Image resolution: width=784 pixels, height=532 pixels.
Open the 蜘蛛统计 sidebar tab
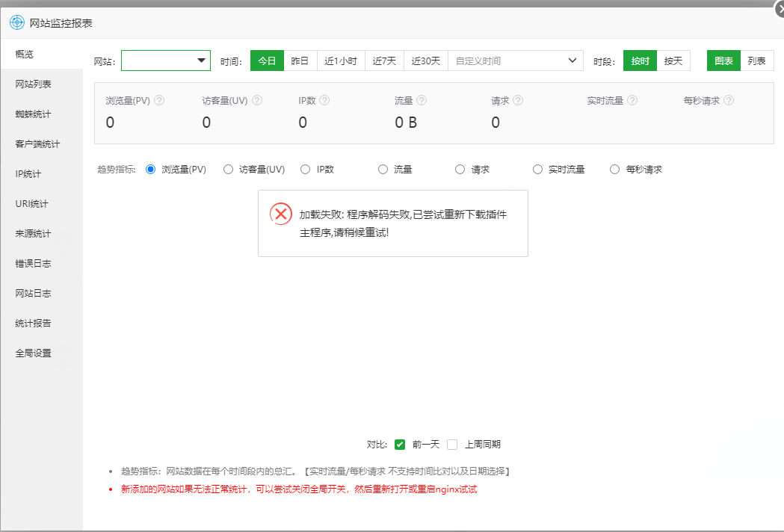click(x=42, y=114)
